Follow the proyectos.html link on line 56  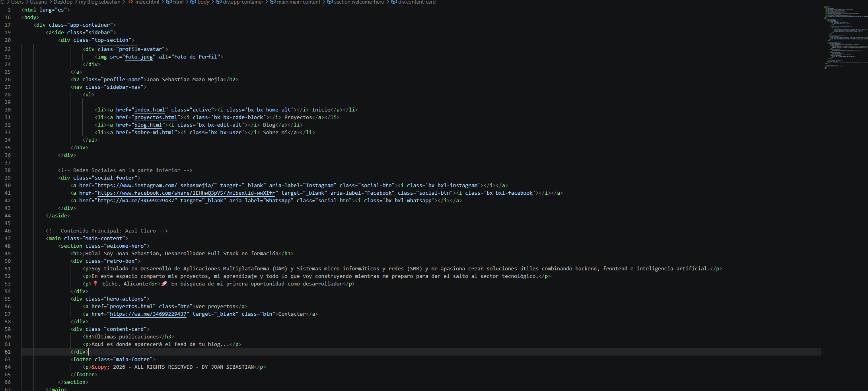pos(131,307)
